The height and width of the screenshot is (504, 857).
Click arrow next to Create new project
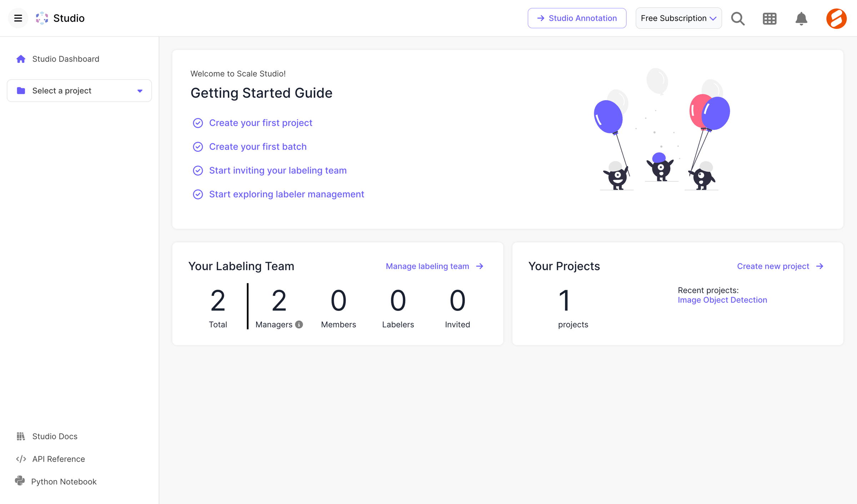coord(820,266)
